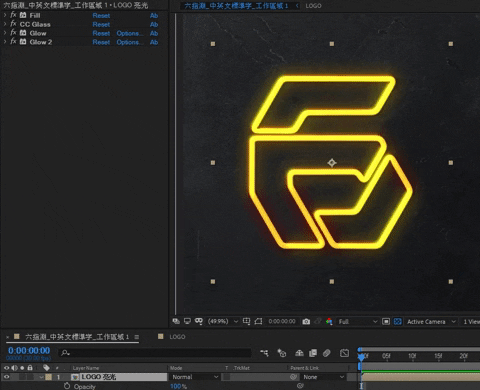
Task: Enable motion blur icon in timeline
Action: pos(326,353)
